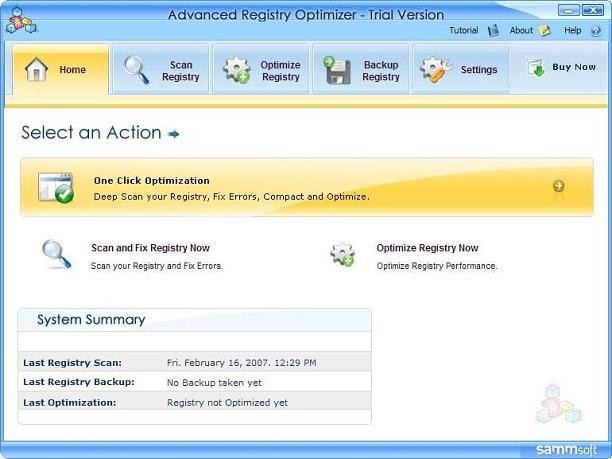Viewport: 612px width, 459px height.
Task: Click the orange arrow on One Click Optimization
Action: tap(559, 186)
